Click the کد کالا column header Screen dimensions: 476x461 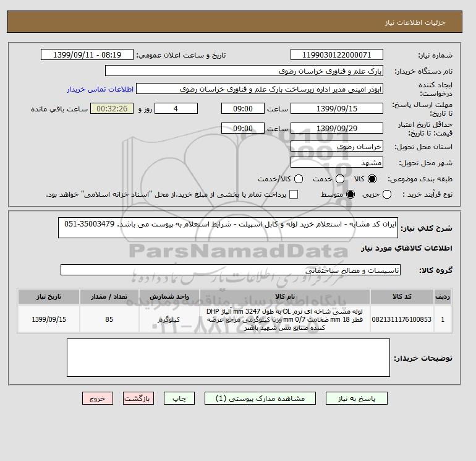(x=402, y=296)
